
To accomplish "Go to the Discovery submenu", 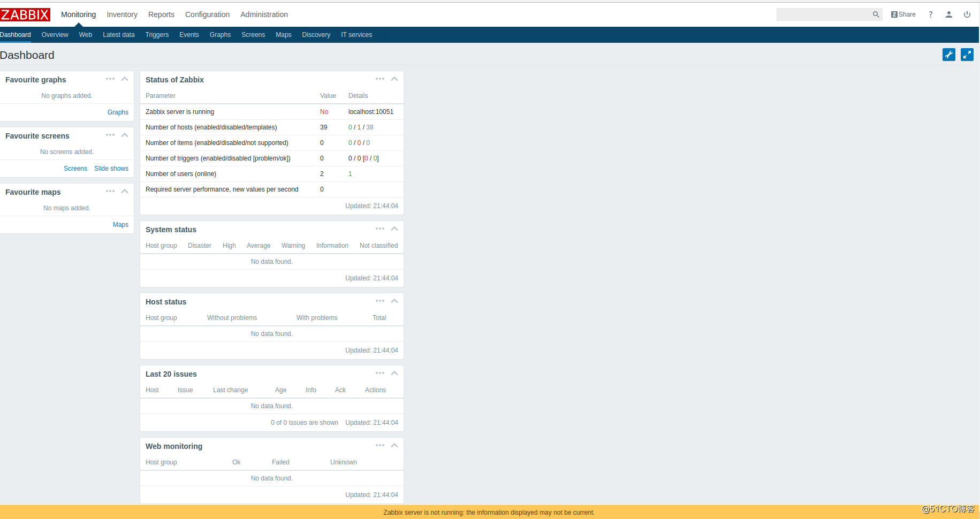I will coord(316,35).
